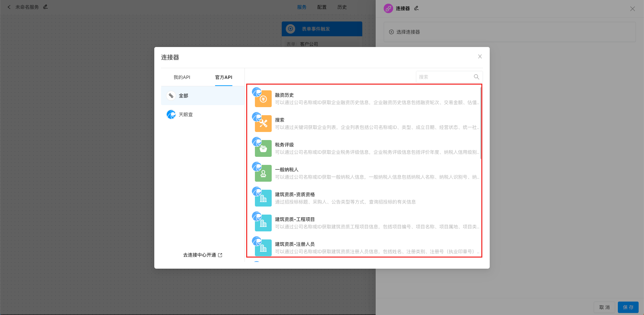The image size is (644, 315).
Task: Open the 历史 tab
Action: (x=342, y=7)
